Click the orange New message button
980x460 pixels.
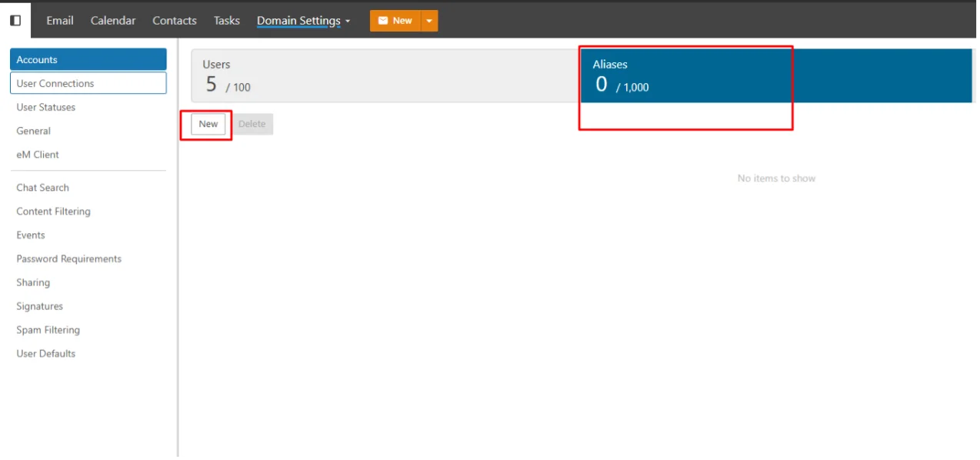[395, 21]
